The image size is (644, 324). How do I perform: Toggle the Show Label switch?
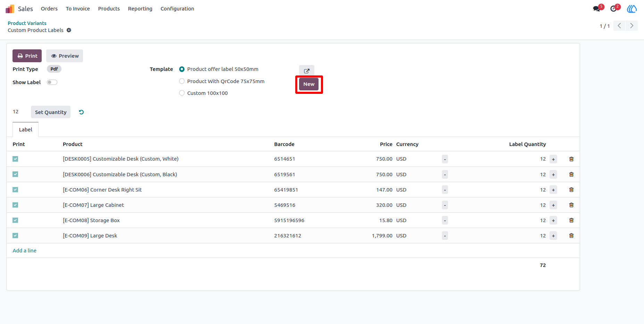[52, 82]
